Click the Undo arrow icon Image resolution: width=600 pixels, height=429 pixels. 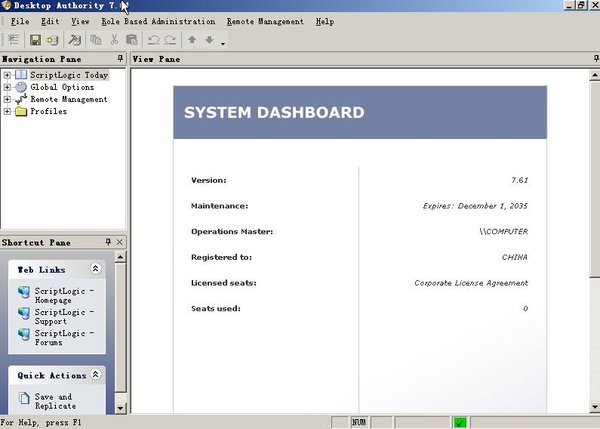153,40
